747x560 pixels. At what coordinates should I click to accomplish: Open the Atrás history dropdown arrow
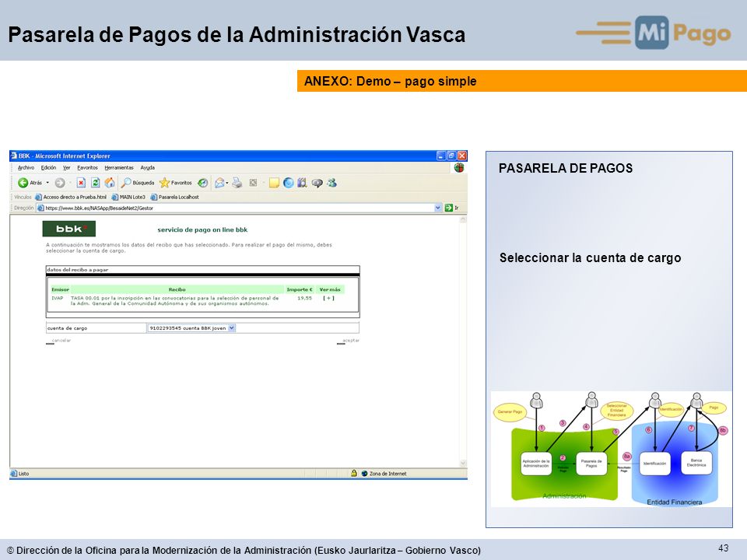[x=47, y=182]
